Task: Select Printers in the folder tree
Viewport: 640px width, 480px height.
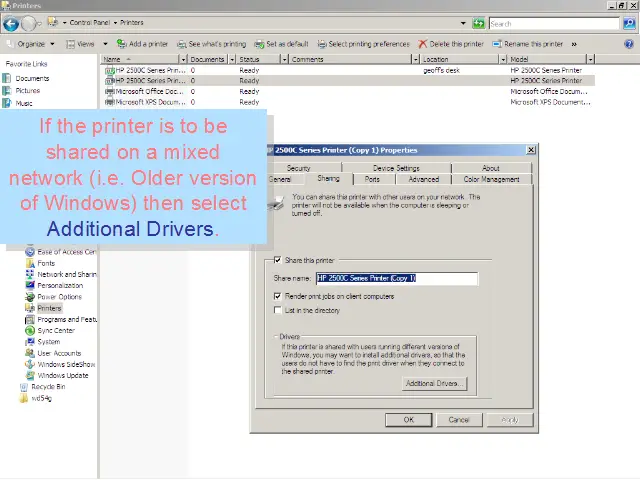Action: (44, 308)
